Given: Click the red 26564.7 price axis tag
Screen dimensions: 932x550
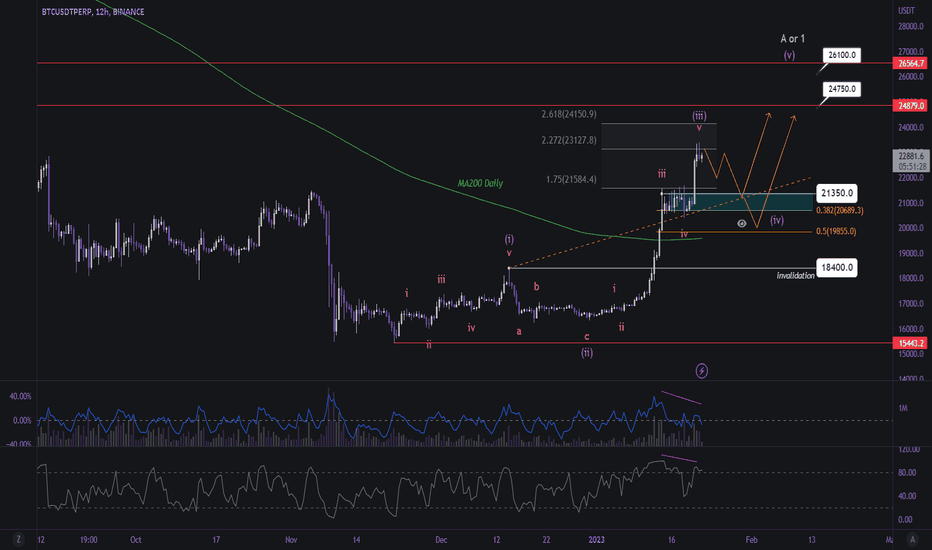Looking at the screenshot, I should pos(911,63).
